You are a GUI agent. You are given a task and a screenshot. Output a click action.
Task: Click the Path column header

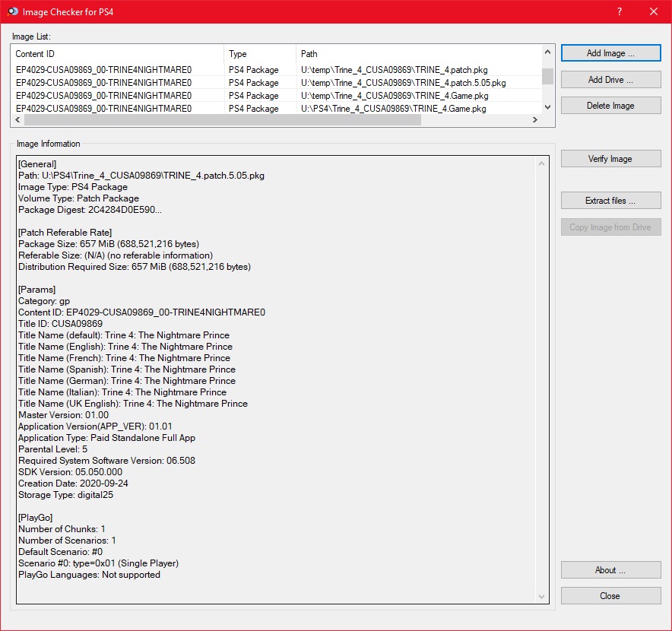[x=419, y=54]
